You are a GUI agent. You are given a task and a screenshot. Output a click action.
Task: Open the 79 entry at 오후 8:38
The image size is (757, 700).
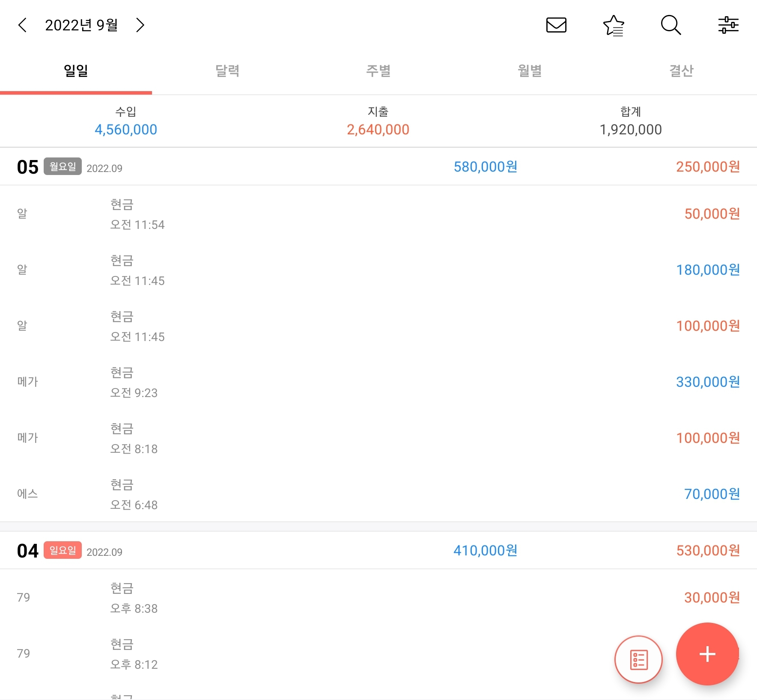click(378, 598)
